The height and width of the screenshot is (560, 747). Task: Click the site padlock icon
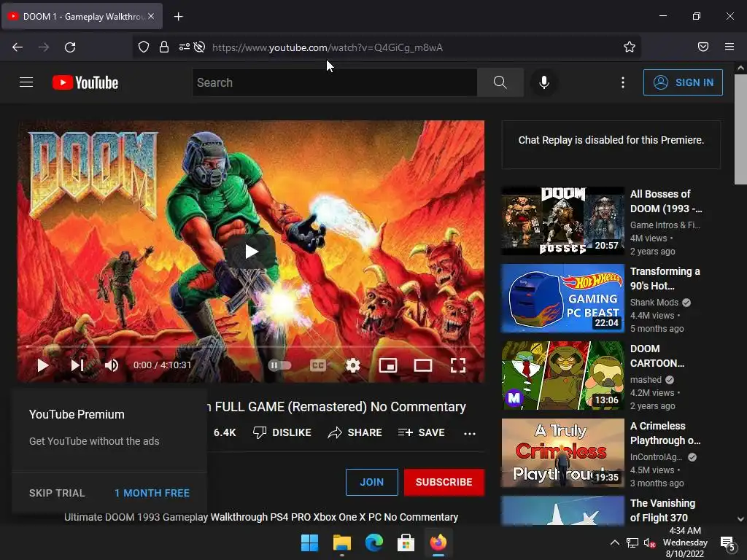coord(164,47)
